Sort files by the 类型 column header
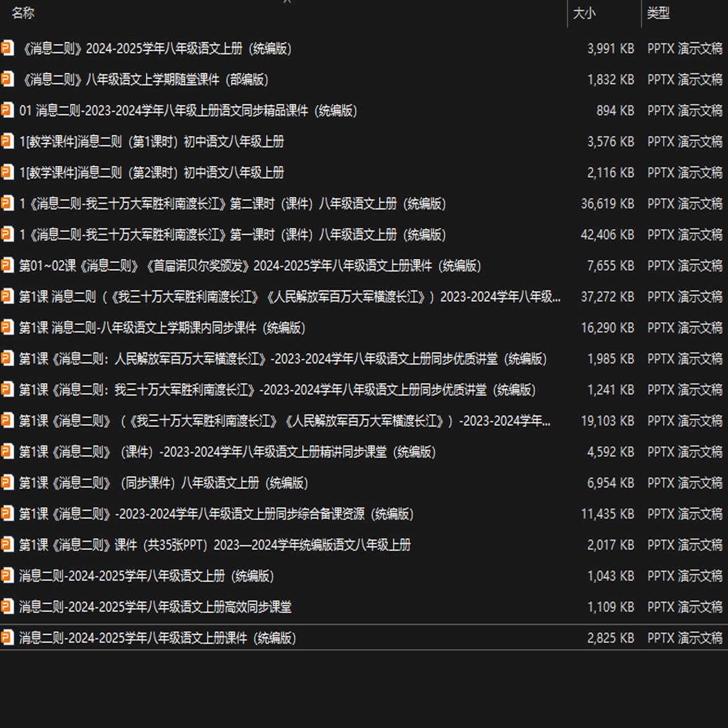 click(x=658, y=13)
